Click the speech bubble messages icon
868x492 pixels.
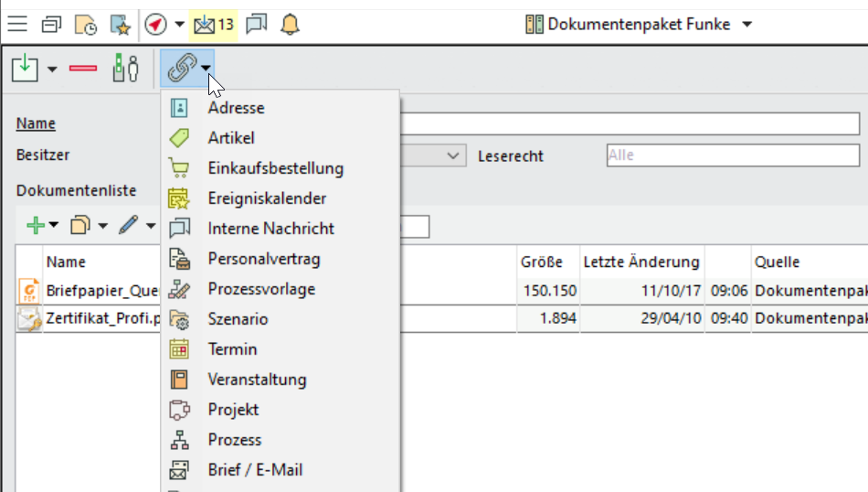(x=257, y=25)
